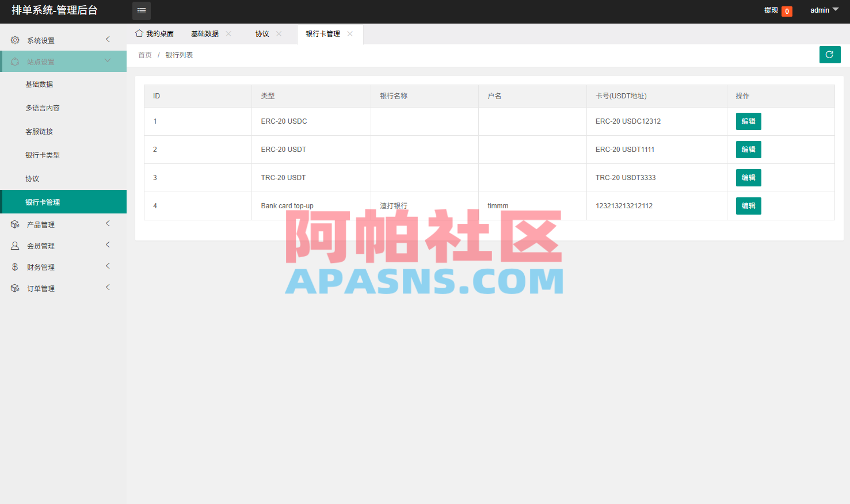Expand the 订单管理 menu chevron
The width and height of the screenshot is (850, 504).
(x=108, y=287)
